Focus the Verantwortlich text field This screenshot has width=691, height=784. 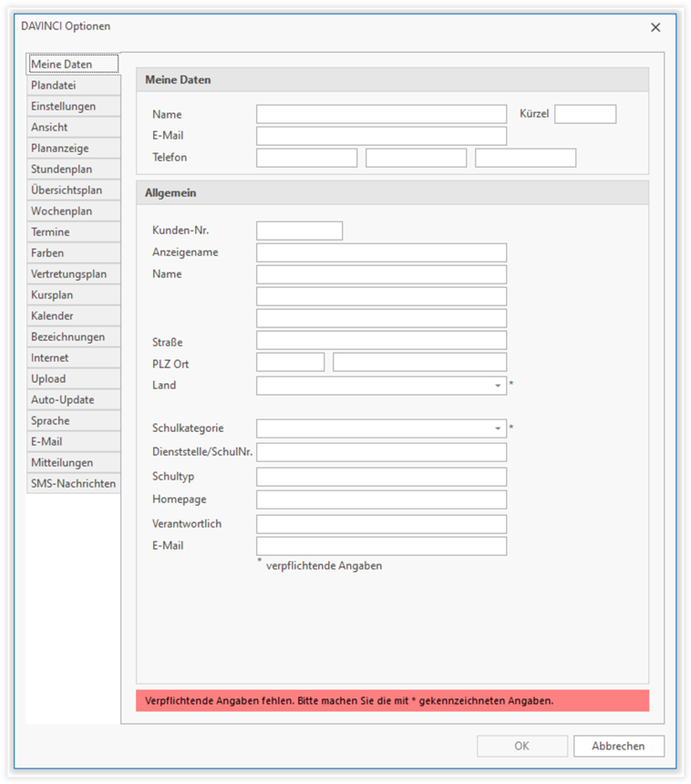pos(381,524)
